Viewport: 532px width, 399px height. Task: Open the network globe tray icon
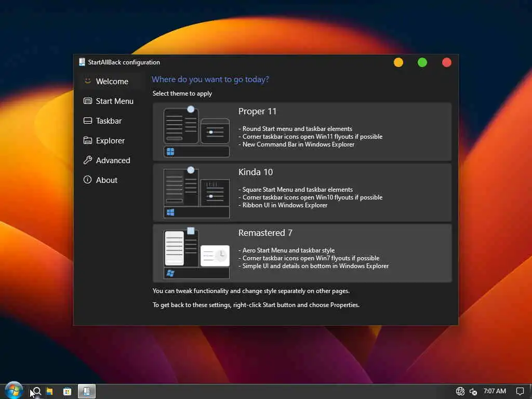pos(460,391)
